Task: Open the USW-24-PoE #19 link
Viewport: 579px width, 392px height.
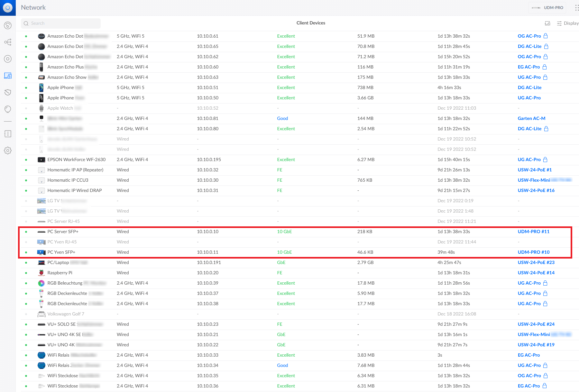Action: point(536,345)
